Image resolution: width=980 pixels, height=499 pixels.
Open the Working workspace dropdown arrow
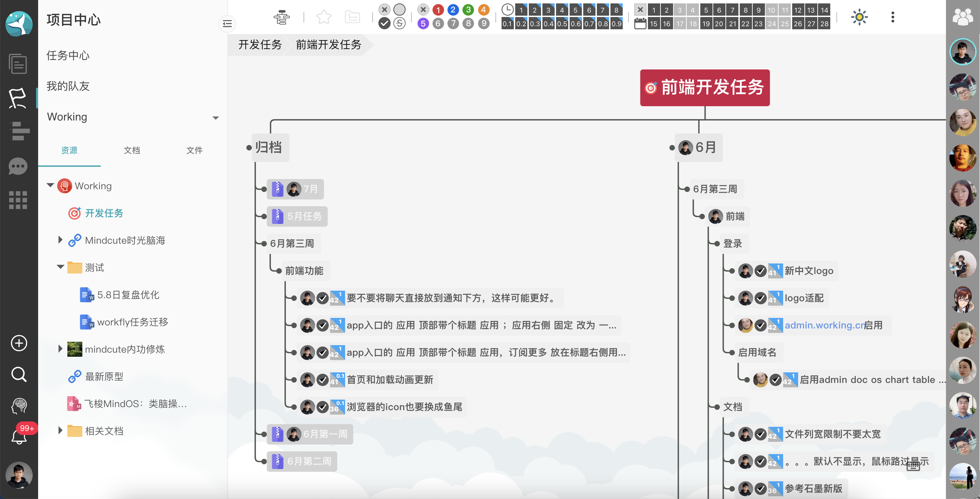[216, 118]
